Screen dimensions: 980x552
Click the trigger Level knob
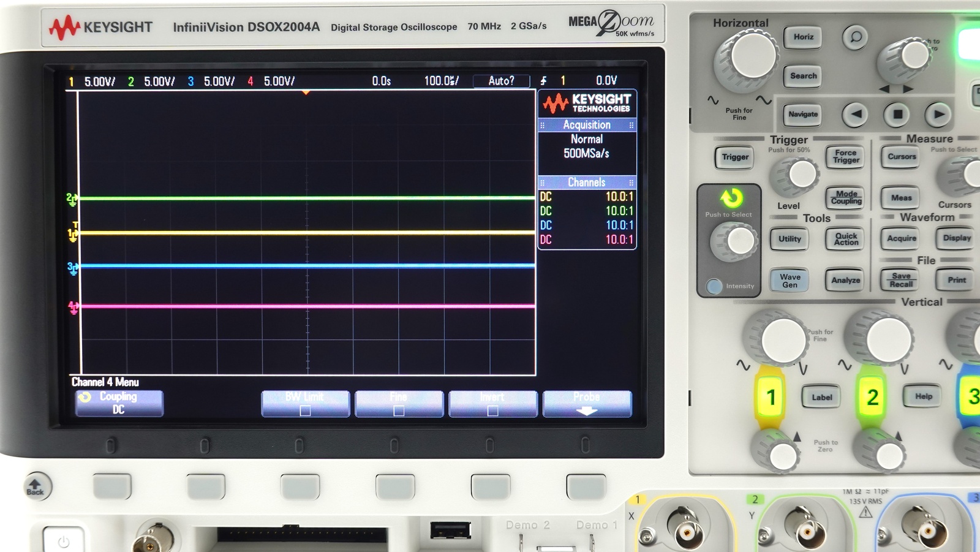795,176
